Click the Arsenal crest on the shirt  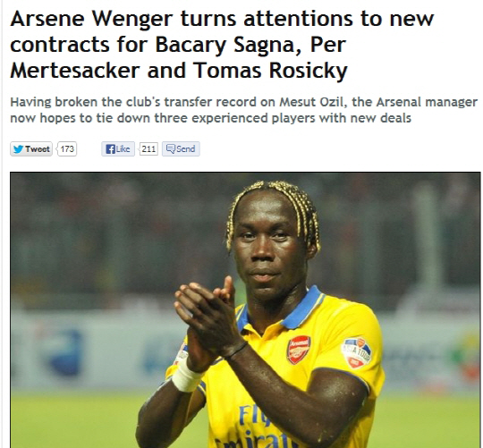pyautogui.click(x=298, y=350)
